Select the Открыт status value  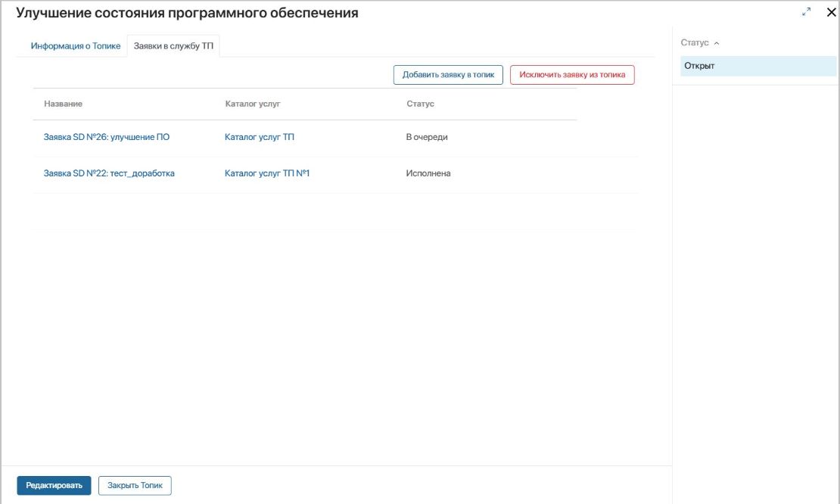tap(758, 66)
